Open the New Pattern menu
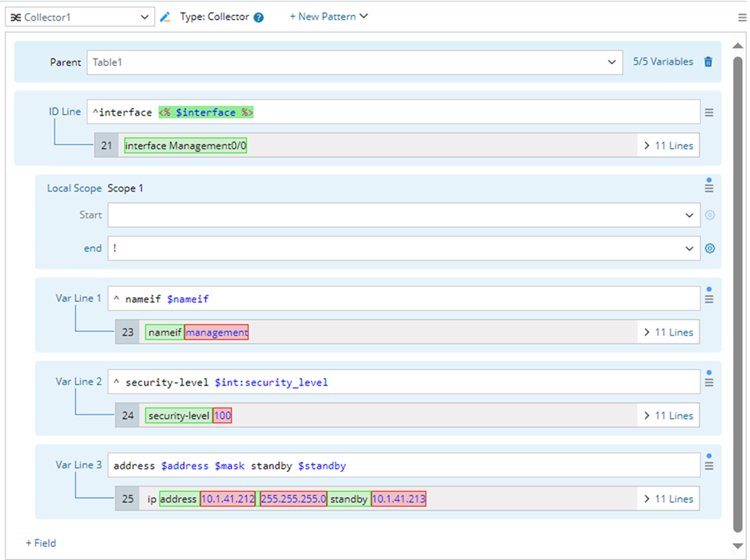Image resolution: width=750 pixels, height=560 pixels. click(x=329, y=16)
